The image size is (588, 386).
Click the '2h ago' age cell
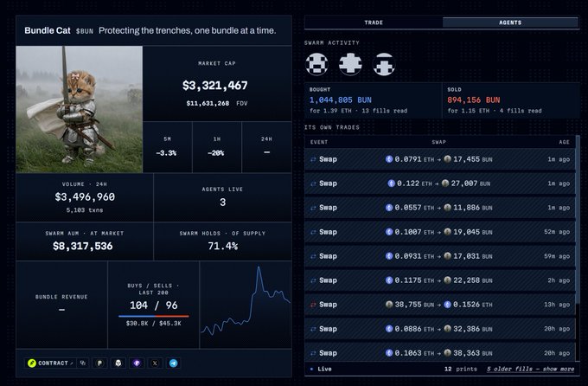point(559,280)
